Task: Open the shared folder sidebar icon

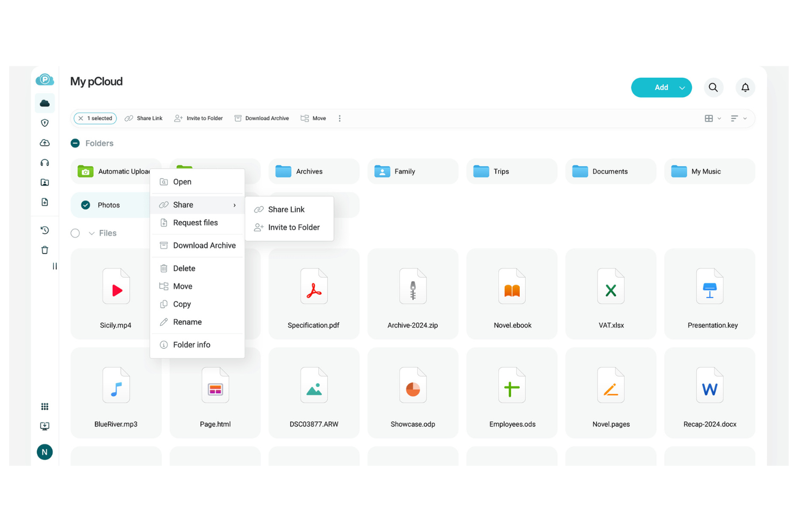Action: [45, 183]
